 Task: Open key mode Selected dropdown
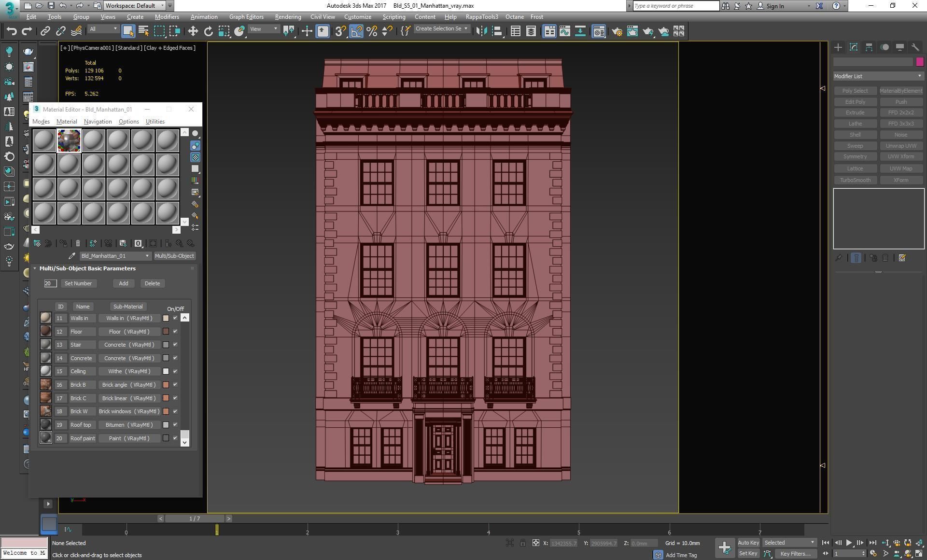(x=789, y=543)
